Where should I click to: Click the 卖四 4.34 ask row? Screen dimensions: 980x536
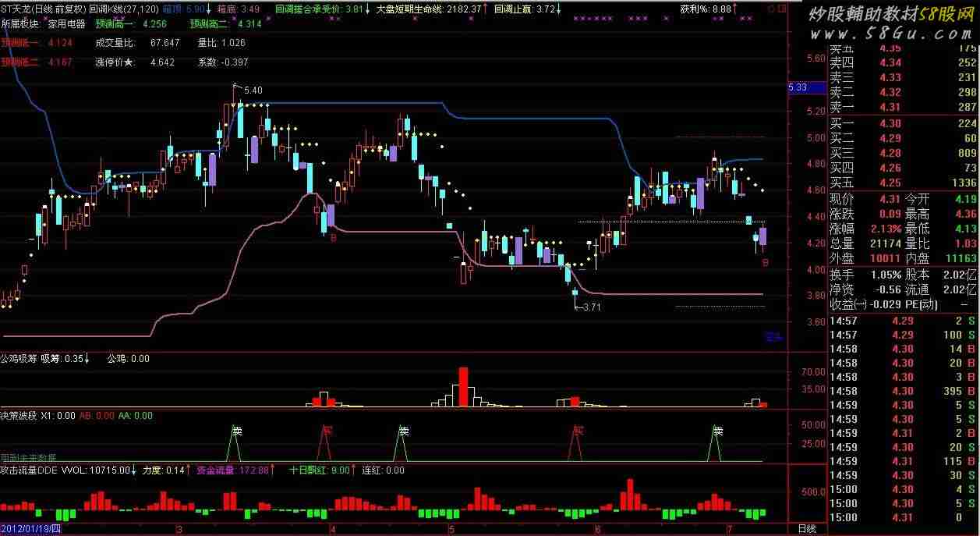[903, 62]
